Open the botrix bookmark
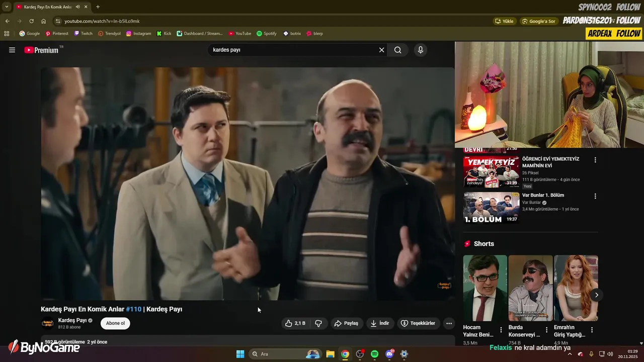644x362 pixels. point(292,34)
